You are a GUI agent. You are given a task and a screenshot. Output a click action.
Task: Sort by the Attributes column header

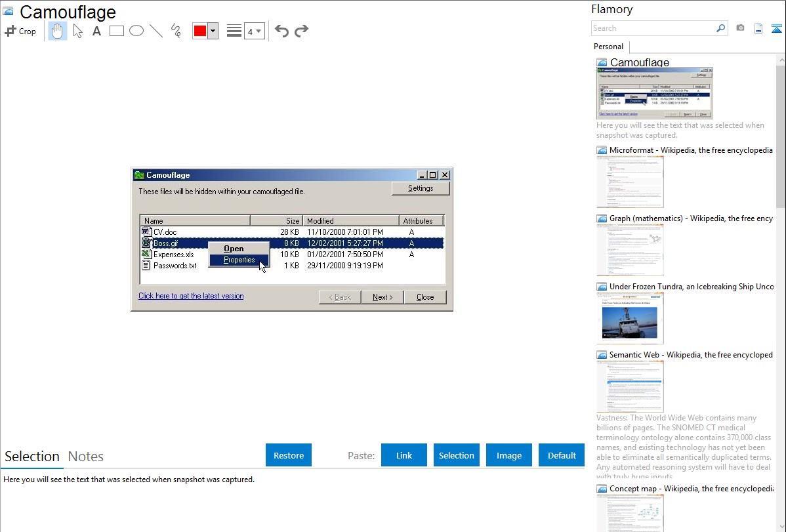[421, 220]
